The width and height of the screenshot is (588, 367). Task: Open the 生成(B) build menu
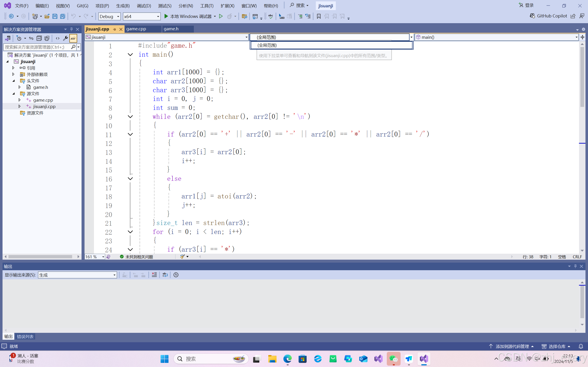(123, 6)
